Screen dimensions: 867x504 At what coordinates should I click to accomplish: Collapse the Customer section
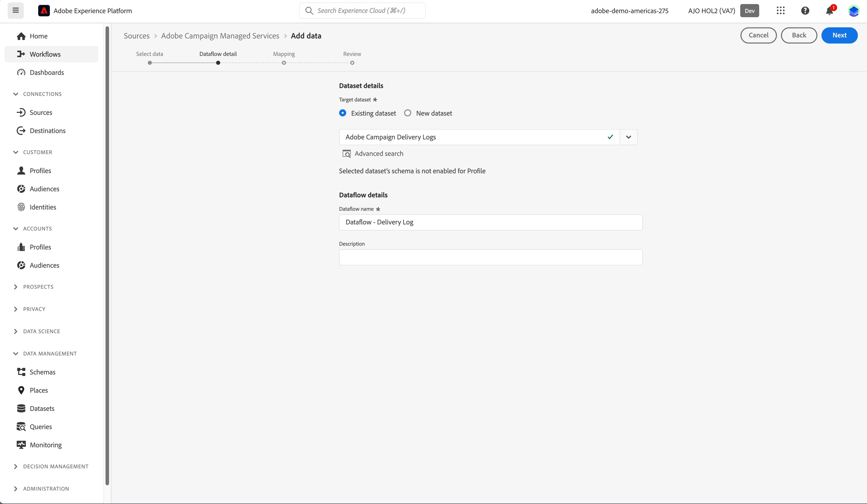tap(15, 152)
